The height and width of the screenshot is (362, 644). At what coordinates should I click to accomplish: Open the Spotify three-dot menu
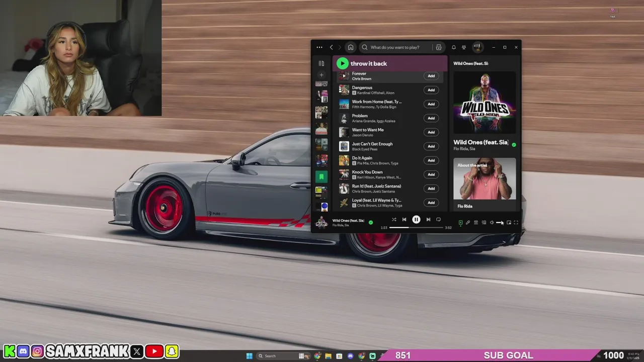319,47
